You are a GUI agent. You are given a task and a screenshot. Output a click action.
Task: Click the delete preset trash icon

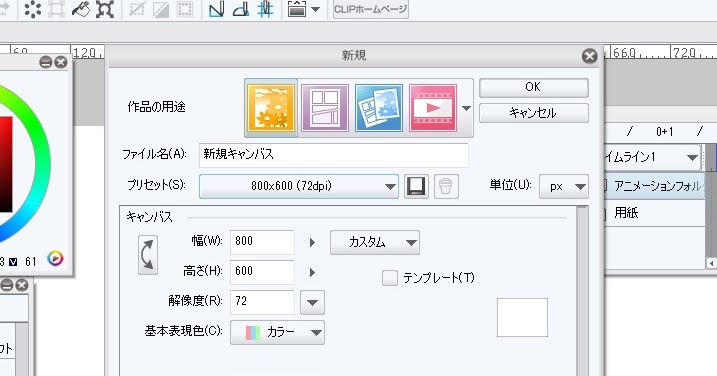446,186
